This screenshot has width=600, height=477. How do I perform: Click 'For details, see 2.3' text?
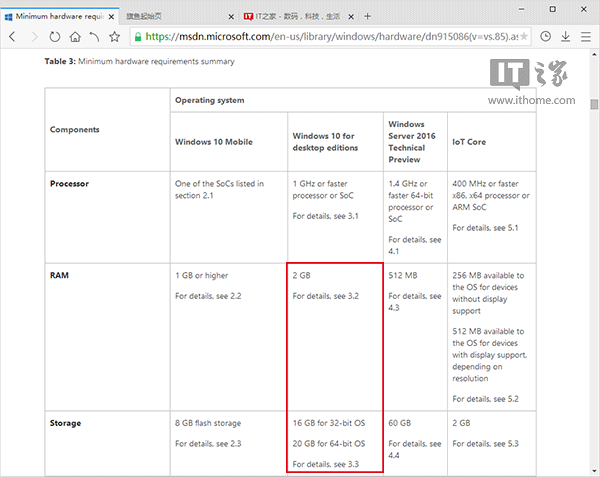[x=208, y=444]
